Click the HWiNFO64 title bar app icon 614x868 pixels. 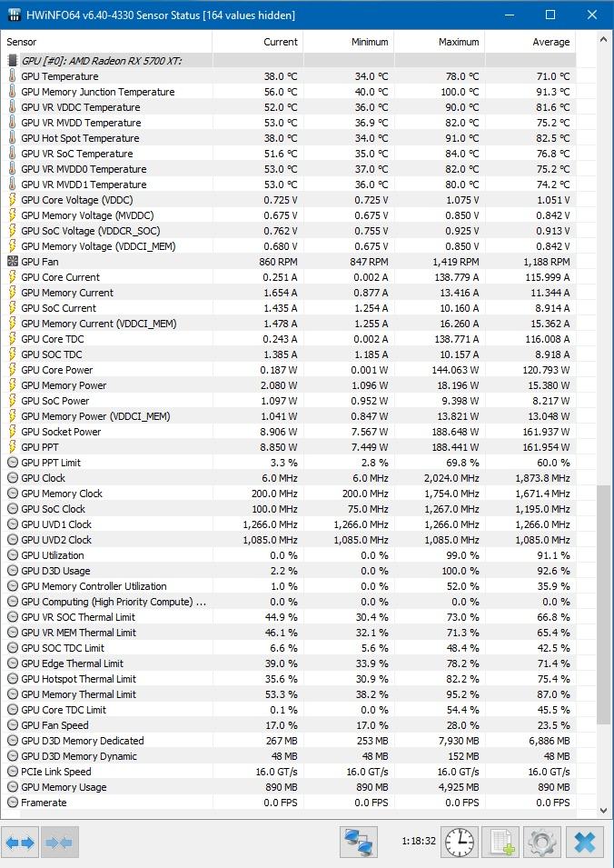point(15,15)
